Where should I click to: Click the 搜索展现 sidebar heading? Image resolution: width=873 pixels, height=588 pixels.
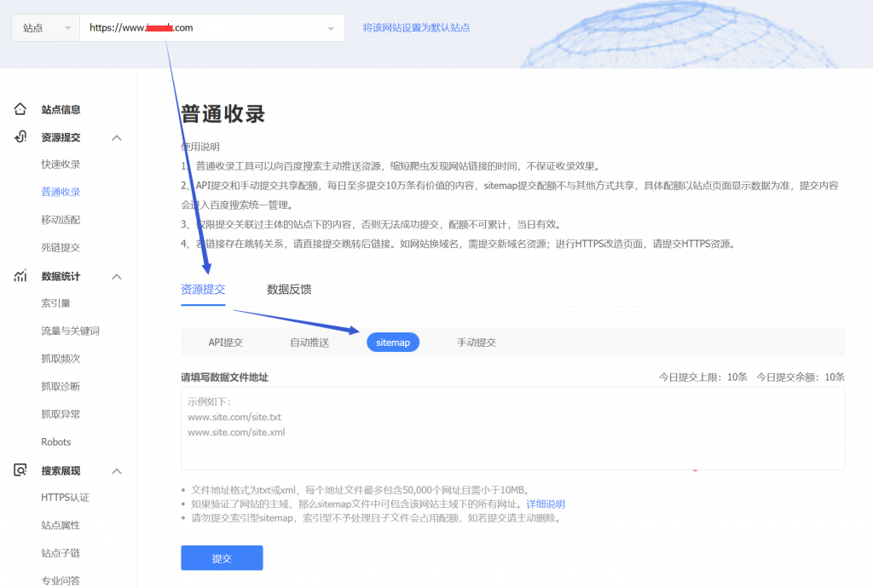61,471
